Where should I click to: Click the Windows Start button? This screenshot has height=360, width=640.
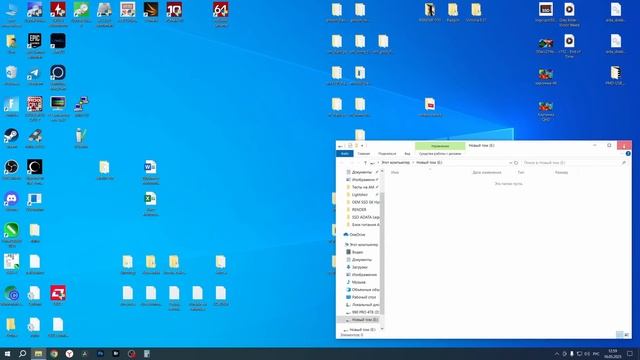click(7, 353)
